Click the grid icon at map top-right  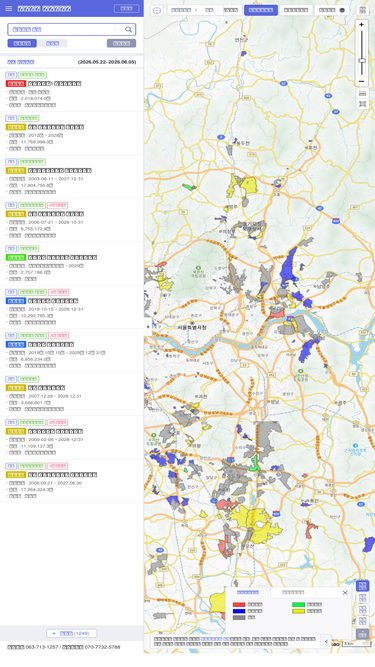click(x=362, y=10)
